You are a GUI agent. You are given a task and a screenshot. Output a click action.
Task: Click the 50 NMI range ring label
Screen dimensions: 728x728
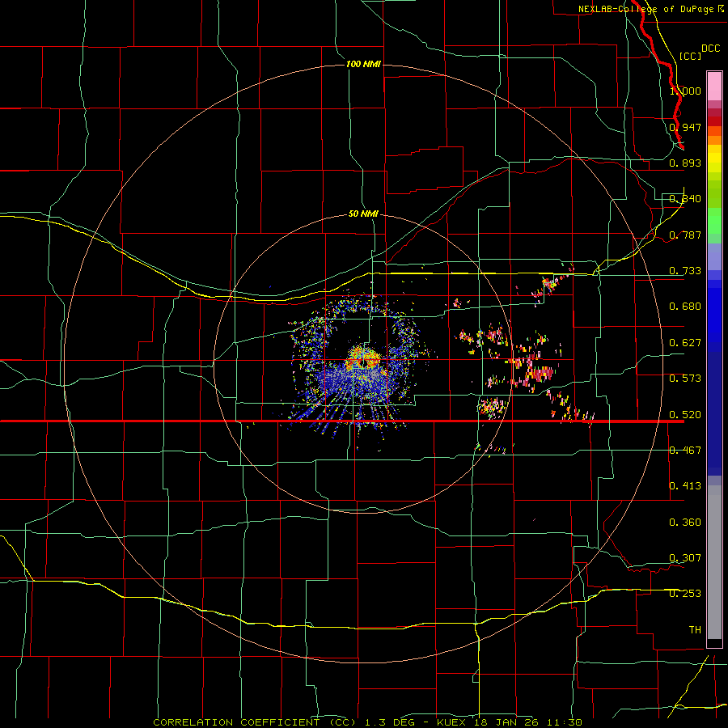tap(363, 214)
